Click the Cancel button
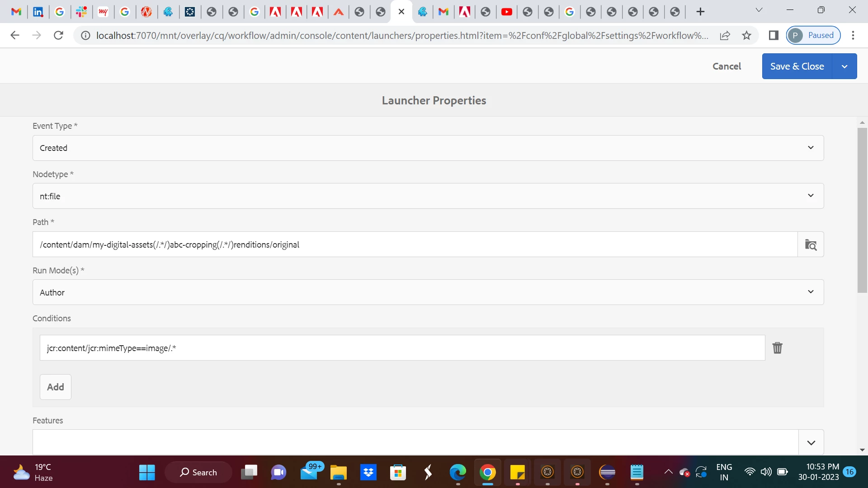Viewport: 868px width, 488px height. (726, 66)
